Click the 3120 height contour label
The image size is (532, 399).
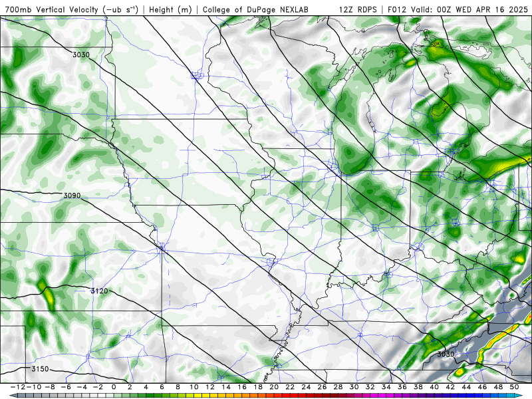point(99,291)
